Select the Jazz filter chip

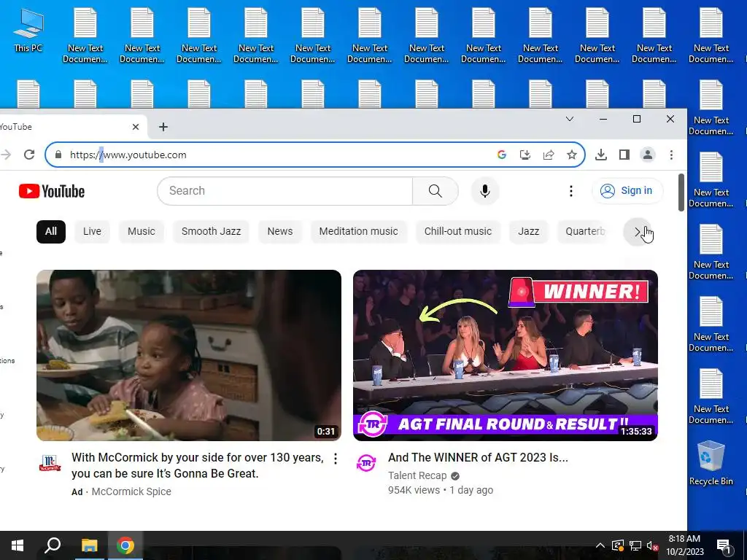click(529, 231)
